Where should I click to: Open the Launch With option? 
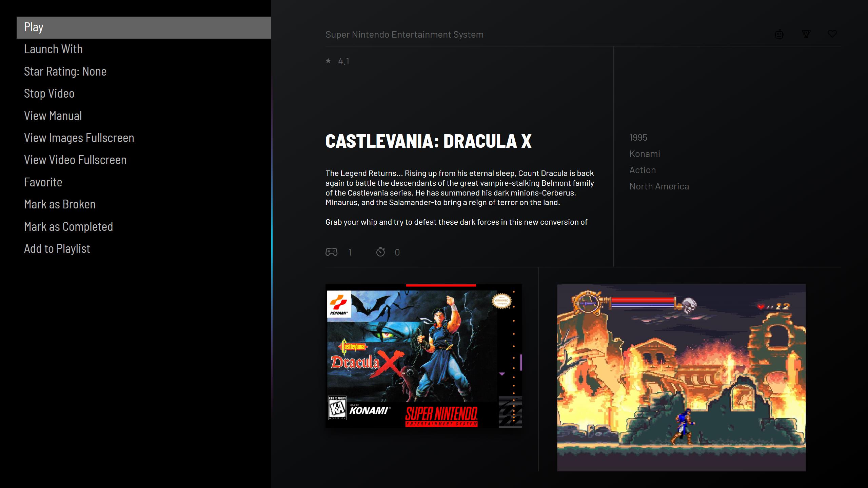(x=53, y=49)
